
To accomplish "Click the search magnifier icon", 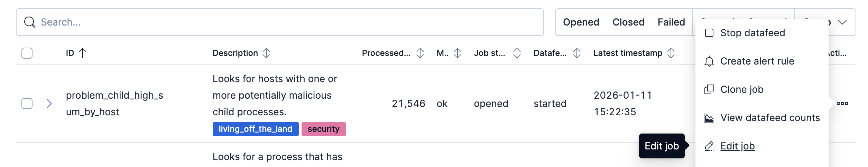I will pyautogui.click(x=30, y=22).
